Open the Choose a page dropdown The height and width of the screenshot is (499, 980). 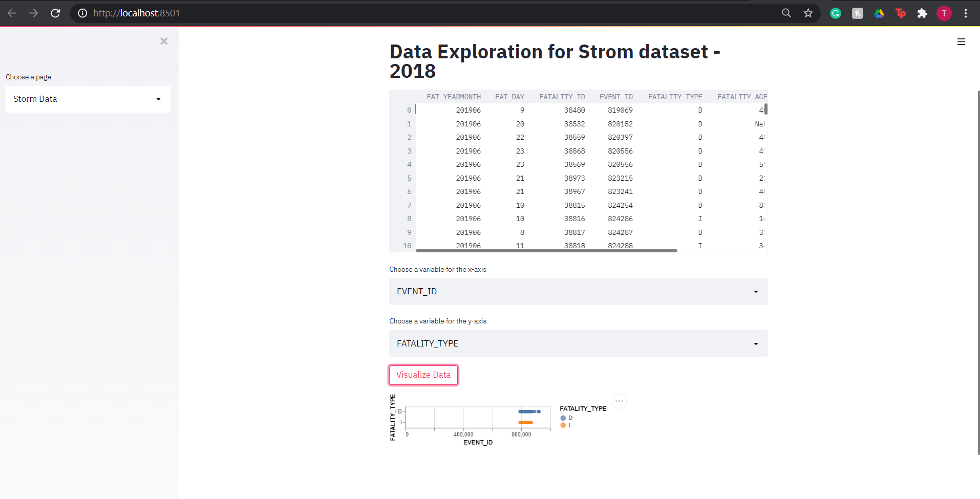tap(88, 99)
